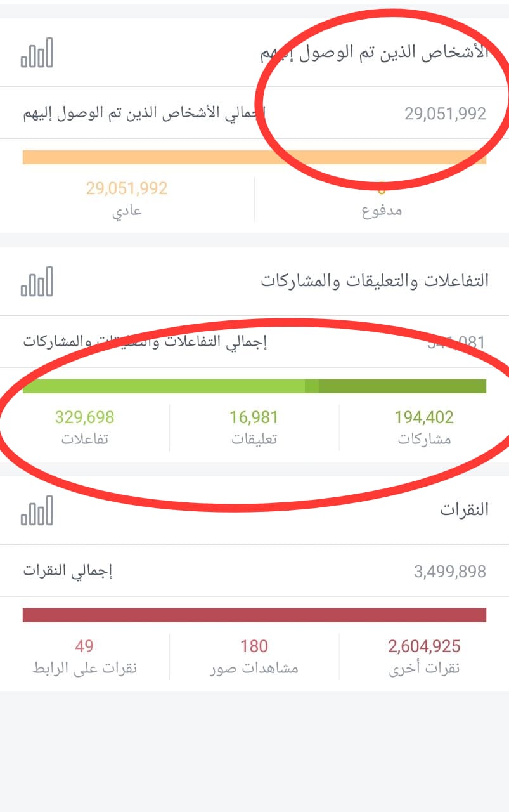Click the bar chart icon beside People Reached header
Screen dimensions: 509x812
coord(37,53)
